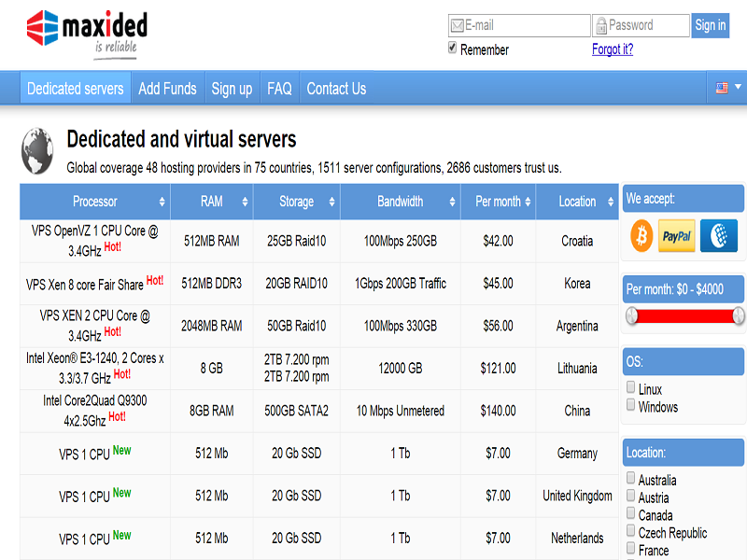
Task: Follow the Forgot it? link
Action: [613, 49]
